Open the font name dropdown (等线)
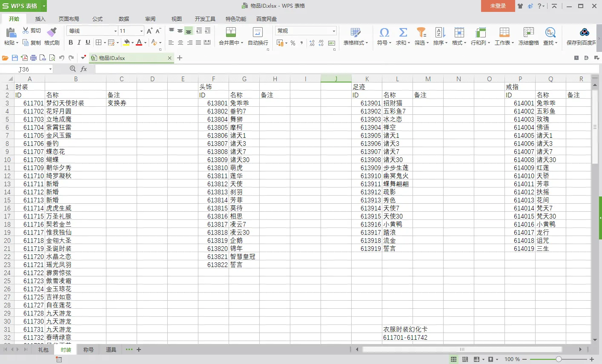Image resolution: width=602 pixels, height=364 pixels. [115, 31]
